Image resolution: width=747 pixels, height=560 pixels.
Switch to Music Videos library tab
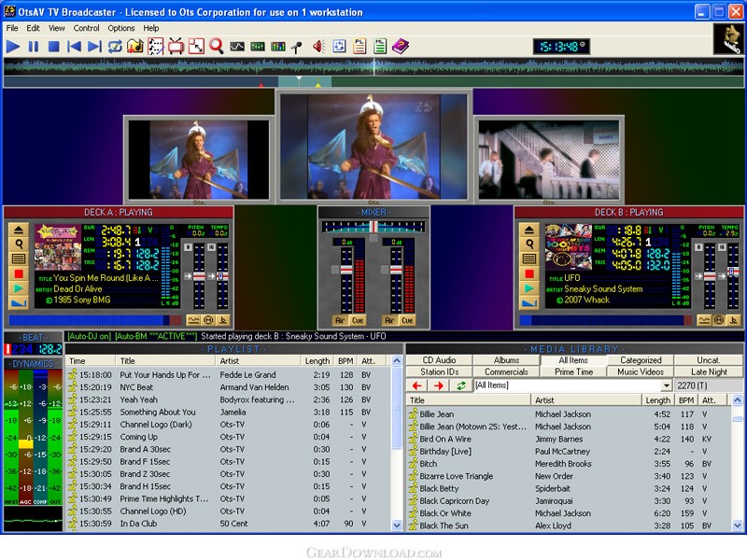click(x=641, y=371)
